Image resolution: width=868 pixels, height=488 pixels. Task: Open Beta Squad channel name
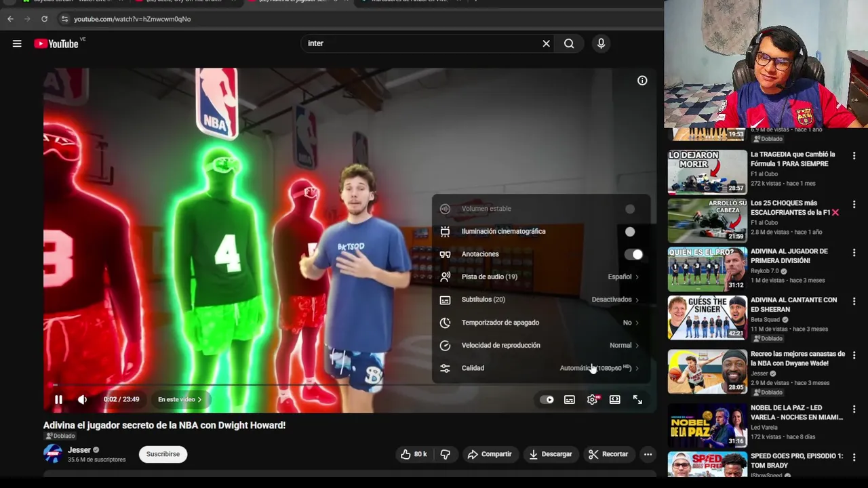tap(766, 320)
